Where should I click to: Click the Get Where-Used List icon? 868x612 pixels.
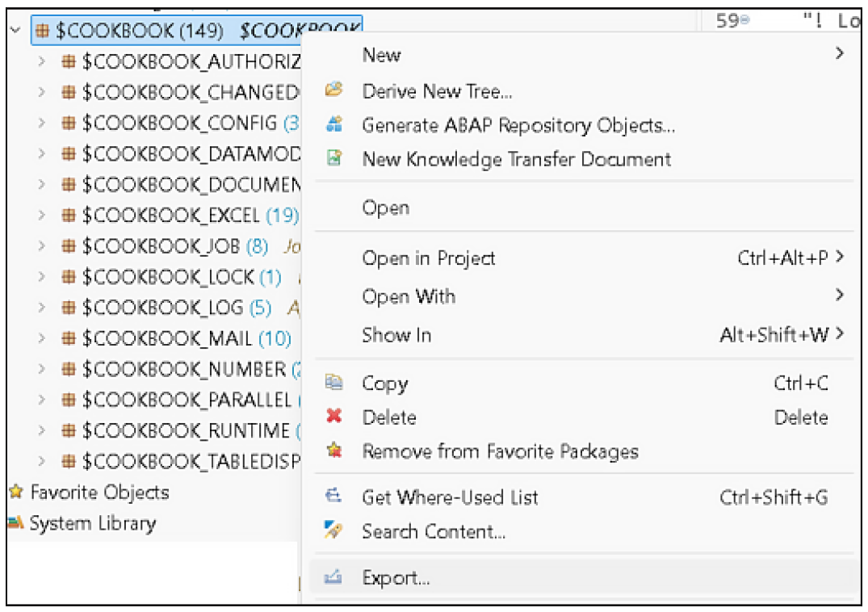click(x=333, y=496)
